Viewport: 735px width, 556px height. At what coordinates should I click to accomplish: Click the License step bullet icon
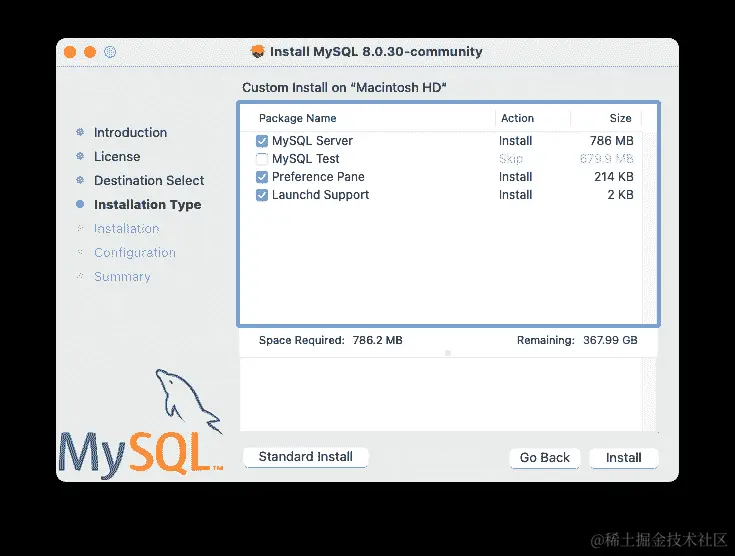pyautogui.click(x=80, y=156)
